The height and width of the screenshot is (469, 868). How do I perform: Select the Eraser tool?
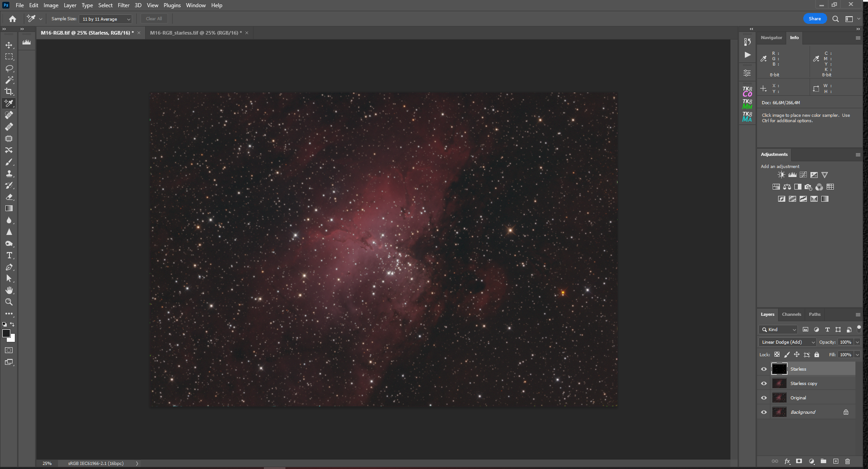[x=9, y=197]
